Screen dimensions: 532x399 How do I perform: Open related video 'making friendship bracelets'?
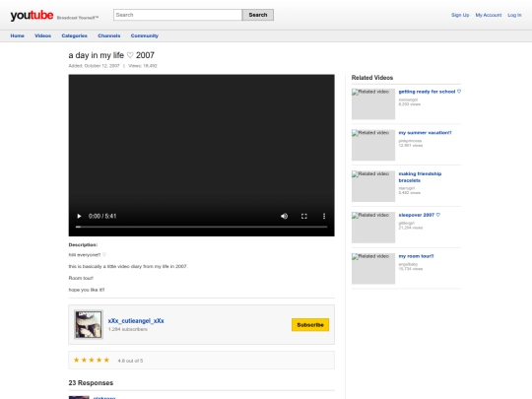[420, 176]
